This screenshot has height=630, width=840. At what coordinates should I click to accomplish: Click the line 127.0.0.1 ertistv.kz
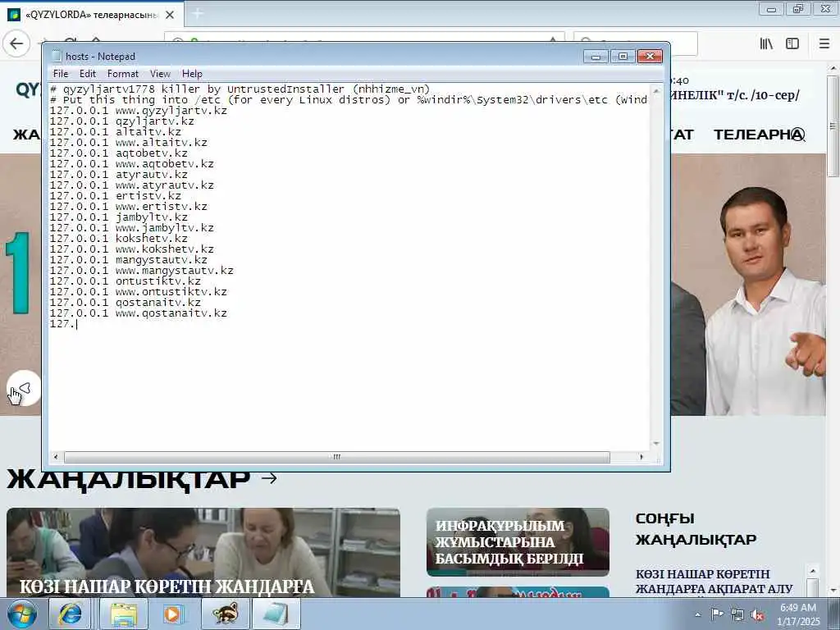point(115,196)
